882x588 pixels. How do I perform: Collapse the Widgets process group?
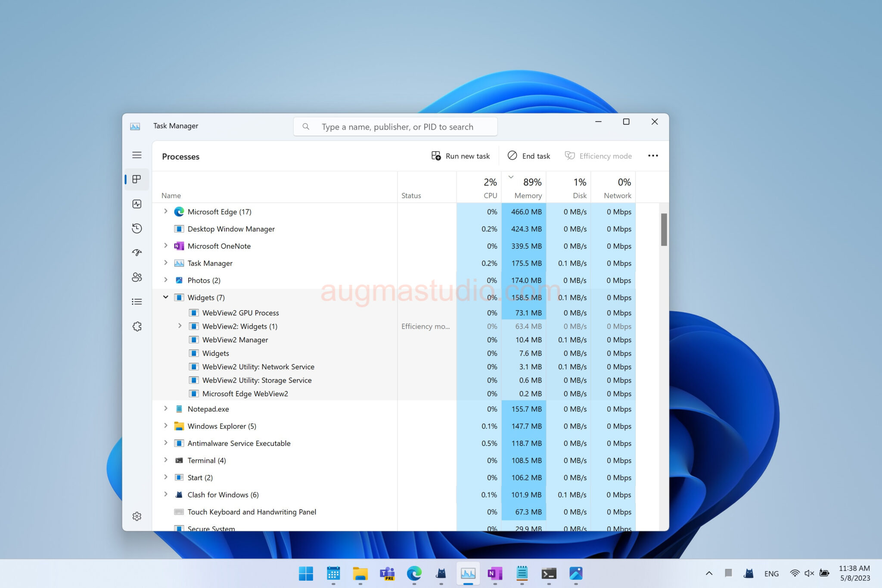pyautogui.click(x=166, y=297)
